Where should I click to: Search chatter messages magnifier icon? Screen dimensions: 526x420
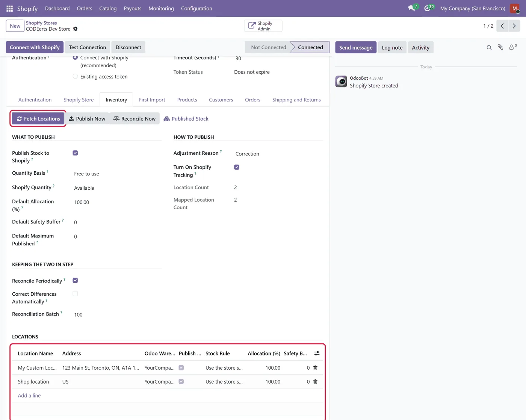tap(489, 47)
